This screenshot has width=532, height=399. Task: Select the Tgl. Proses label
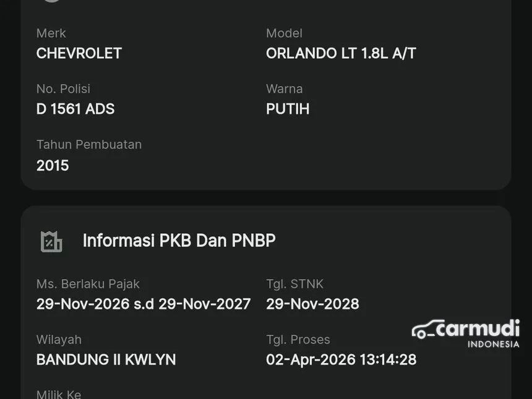pyautogui.click(x=298, y=340)
